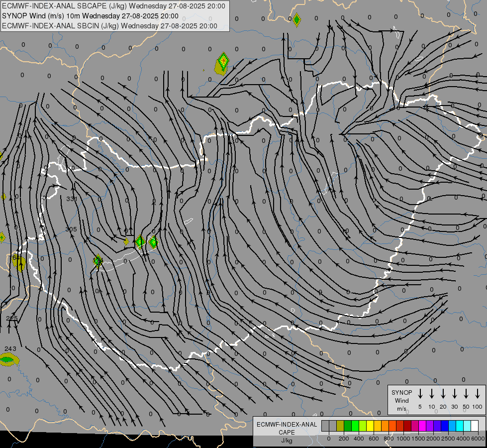Click the 1000 tick label on CAPE scale
This screenshot has width=487, height=448.
[x=403, y=439]
